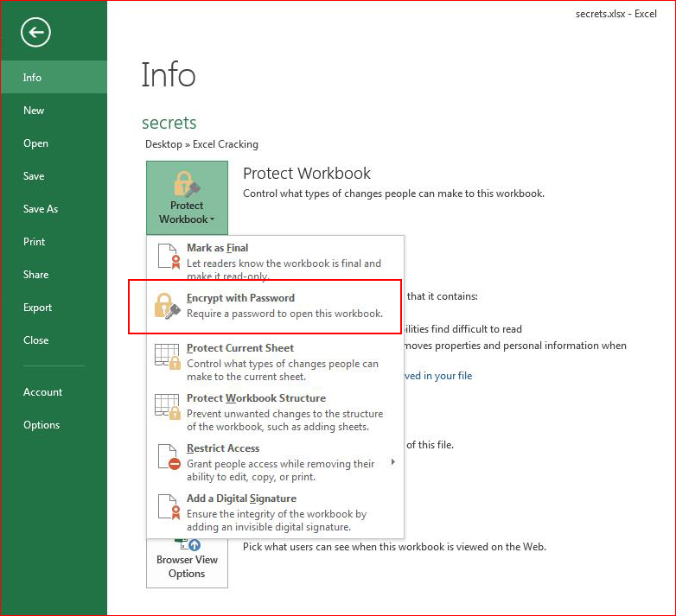Open the Protect Workbook dropdown button

[x=187, y=198]
